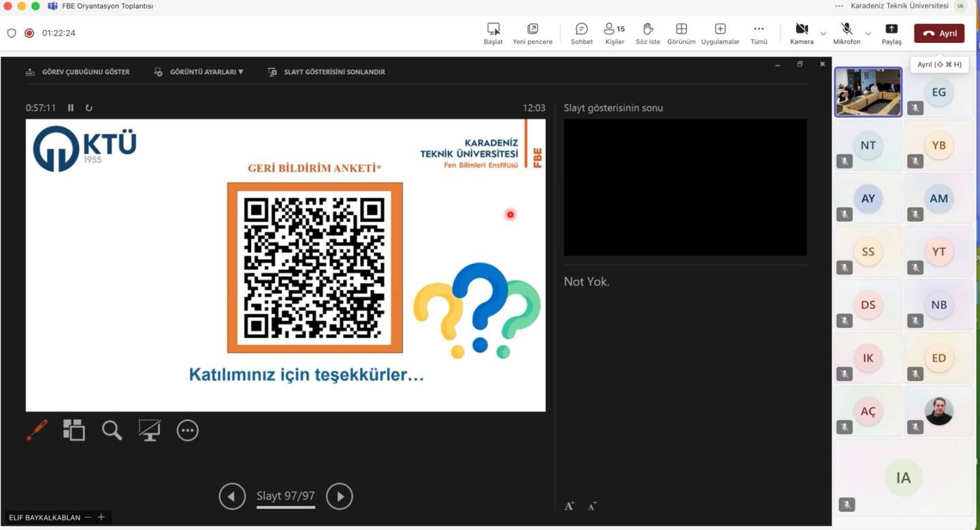Increase notes text size

pyautogui.click(x=570, y=506)
